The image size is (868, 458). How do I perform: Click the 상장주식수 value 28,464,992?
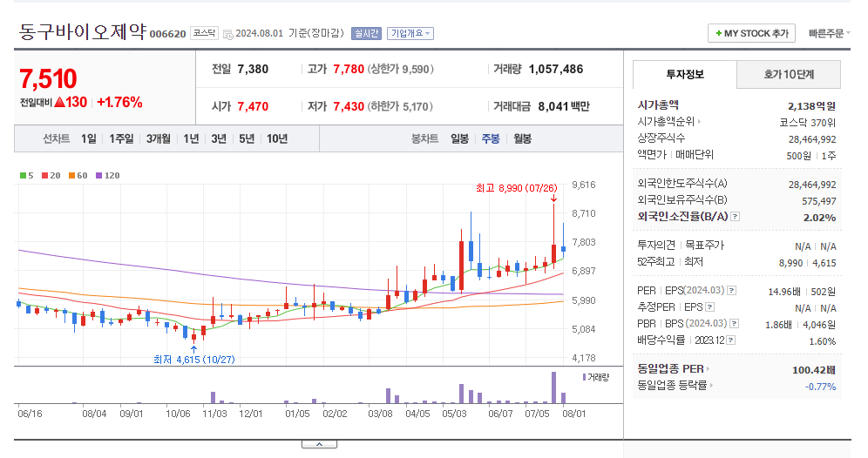(812, 139)
